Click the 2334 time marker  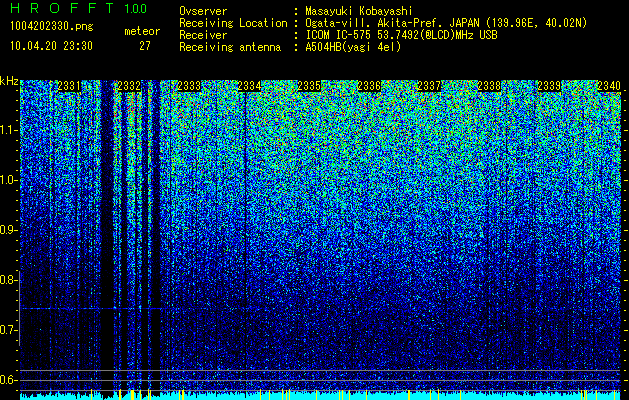tap(249, 86)
